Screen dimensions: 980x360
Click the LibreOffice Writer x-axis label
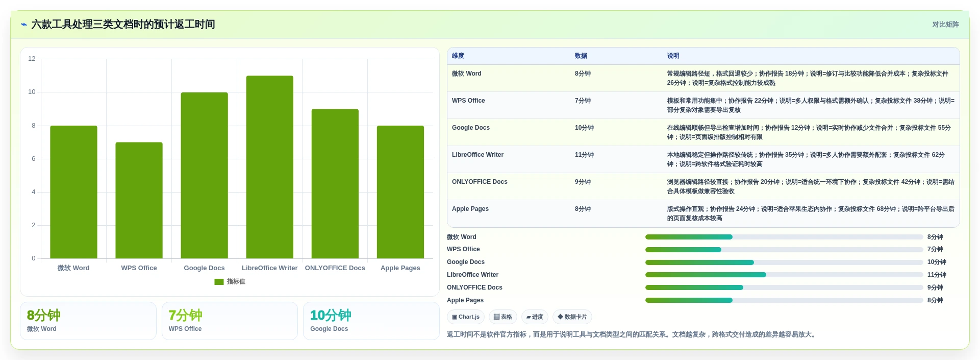pos(269,268)
